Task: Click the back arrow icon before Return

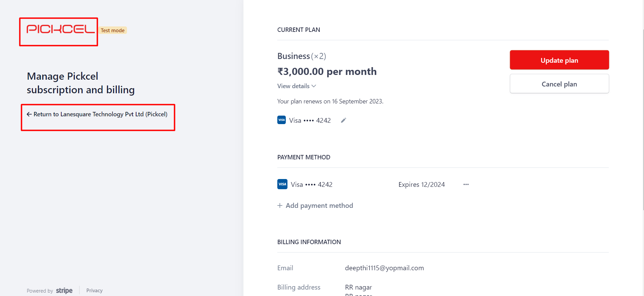Action: coord(29,114)
